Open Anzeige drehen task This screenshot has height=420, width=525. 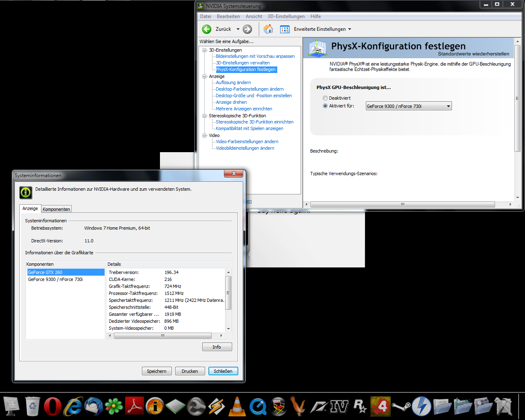231,102
